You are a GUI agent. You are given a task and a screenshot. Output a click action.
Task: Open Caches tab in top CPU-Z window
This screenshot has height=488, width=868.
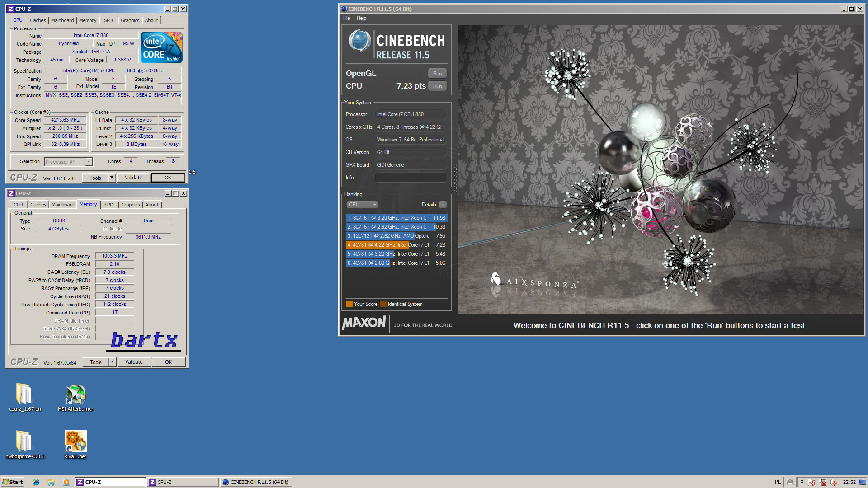38,20
